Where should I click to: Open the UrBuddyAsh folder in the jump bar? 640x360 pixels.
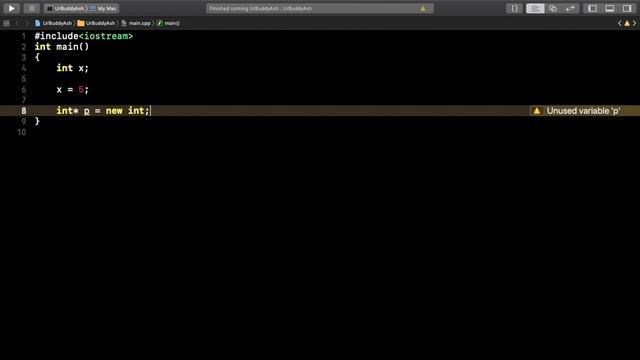[x=96, y=23]
